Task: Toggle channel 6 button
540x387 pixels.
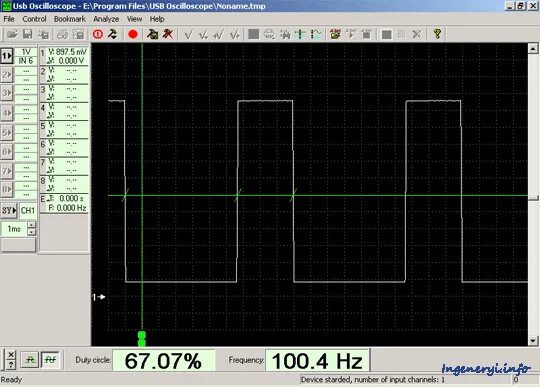Action: [7, 151]
